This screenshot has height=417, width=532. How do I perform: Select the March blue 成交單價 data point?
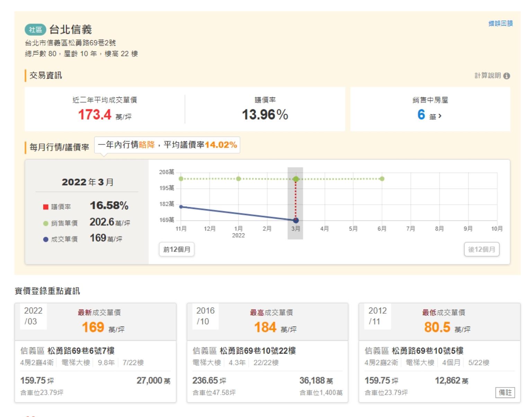pyautogui.click(x=296, y=220)
